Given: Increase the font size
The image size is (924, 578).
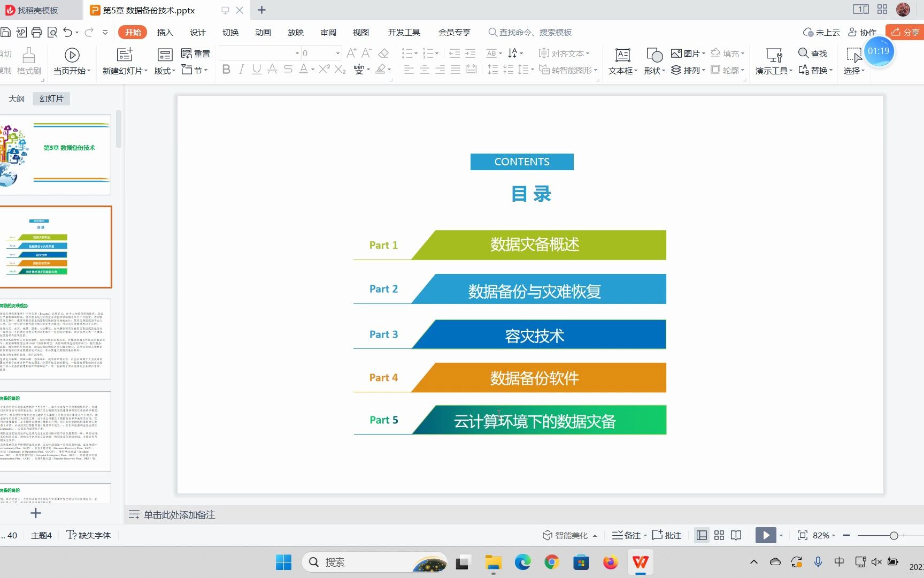Looking at the screenshot, I should pyautogui.click(x=351, y=53).
